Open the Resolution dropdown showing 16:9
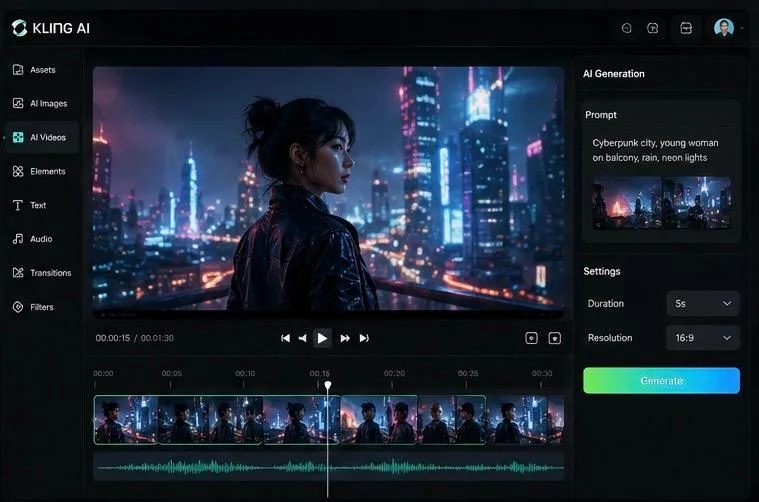Image resolution: width=759 pixels, height=502 pixels. [x=703, y=338]
